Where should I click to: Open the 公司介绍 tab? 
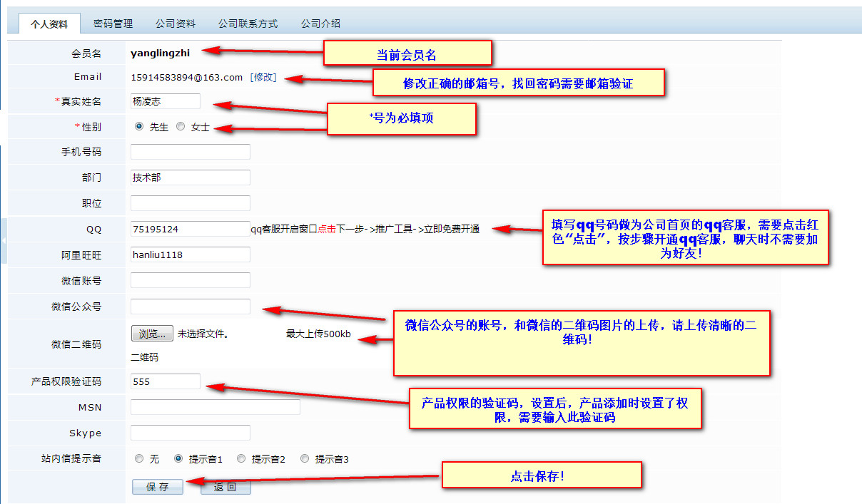[320, 24]
